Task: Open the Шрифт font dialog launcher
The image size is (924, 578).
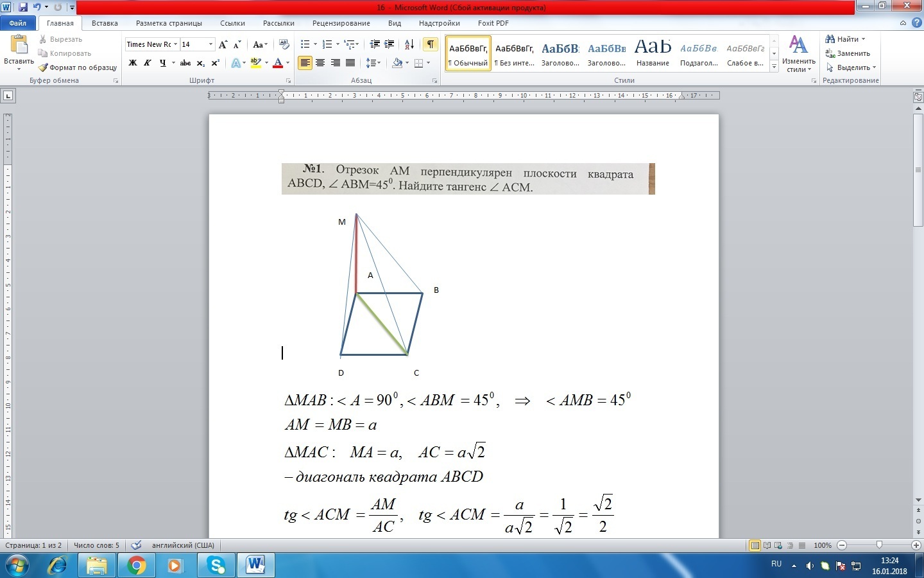Action: pyautogui.click(x=289, y=81)
